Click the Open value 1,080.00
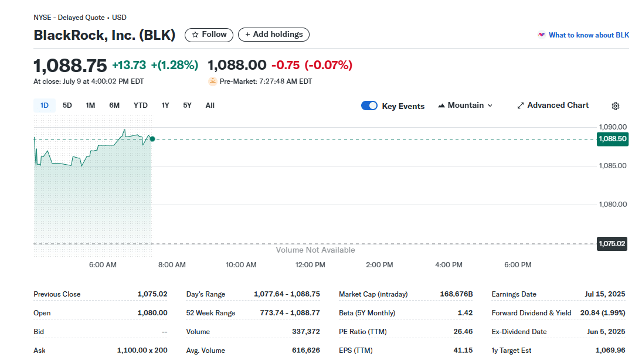The width and height of the screenshot is (642, 364). pos(152,313)
